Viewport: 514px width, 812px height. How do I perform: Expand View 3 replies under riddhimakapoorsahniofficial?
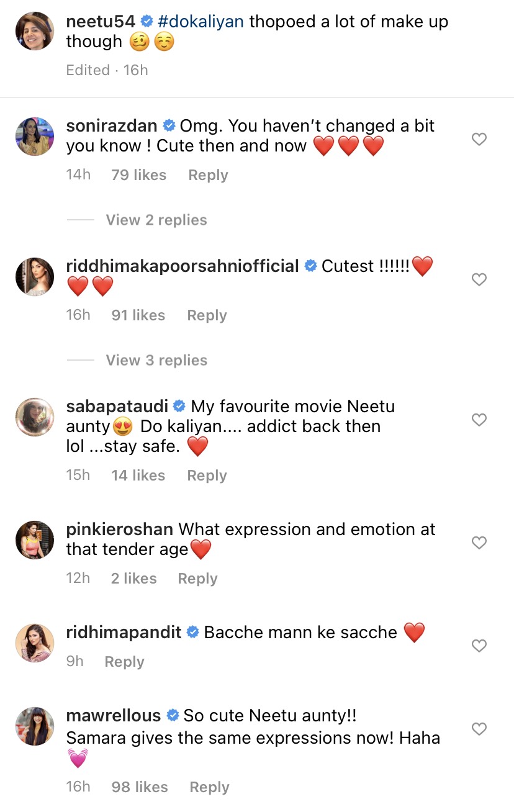click(x=156, y=360)
